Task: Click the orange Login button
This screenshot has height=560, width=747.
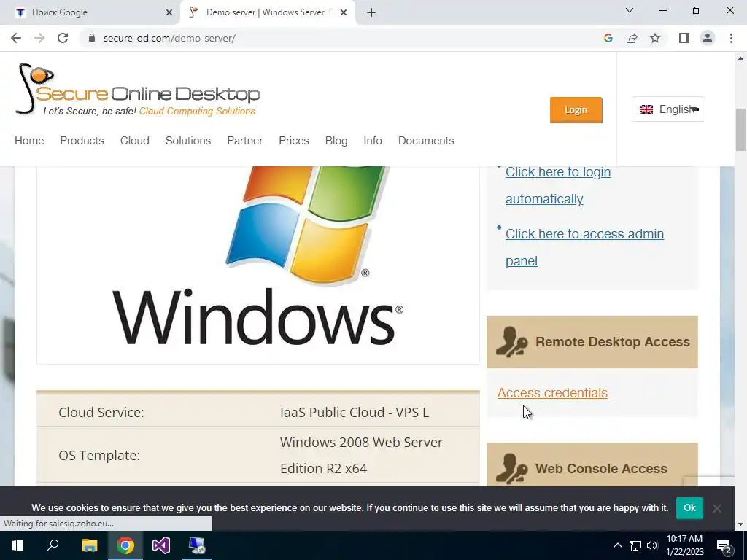Action: coord(576,110)
